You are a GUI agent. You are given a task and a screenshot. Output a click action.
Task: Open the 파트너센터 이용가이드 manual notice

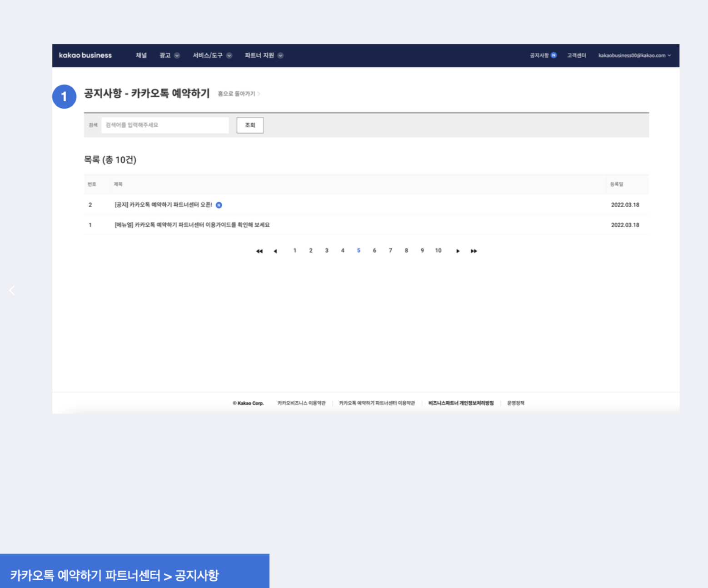click(192, 225)
